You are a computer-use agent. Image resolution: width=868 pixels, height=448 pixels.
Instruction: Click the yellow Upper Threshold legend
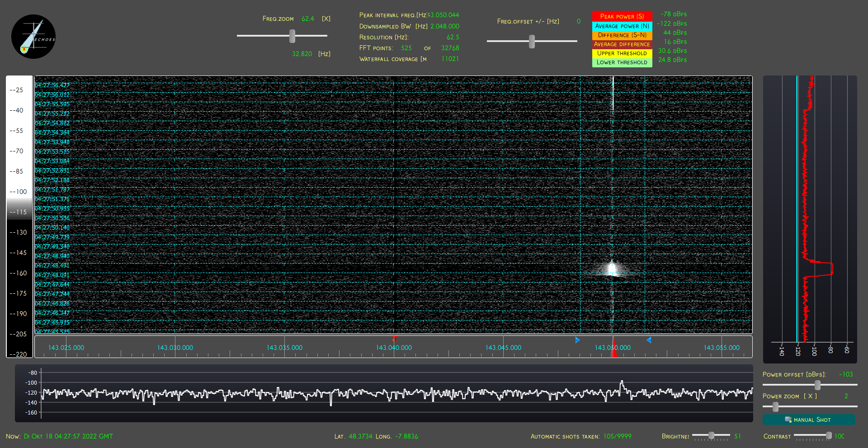tap(622, 53)
